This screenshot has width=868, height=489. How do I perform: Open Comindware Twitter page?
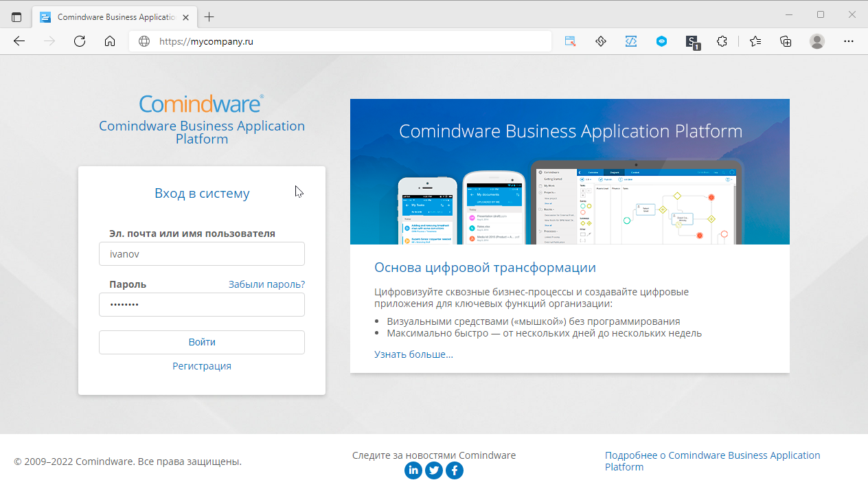(434, 470)
